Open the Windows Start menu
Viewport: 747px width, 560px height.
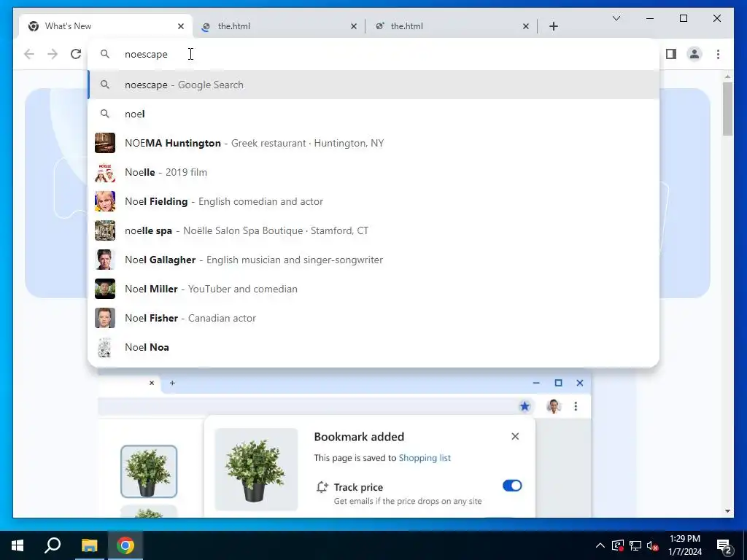(18, 545)
